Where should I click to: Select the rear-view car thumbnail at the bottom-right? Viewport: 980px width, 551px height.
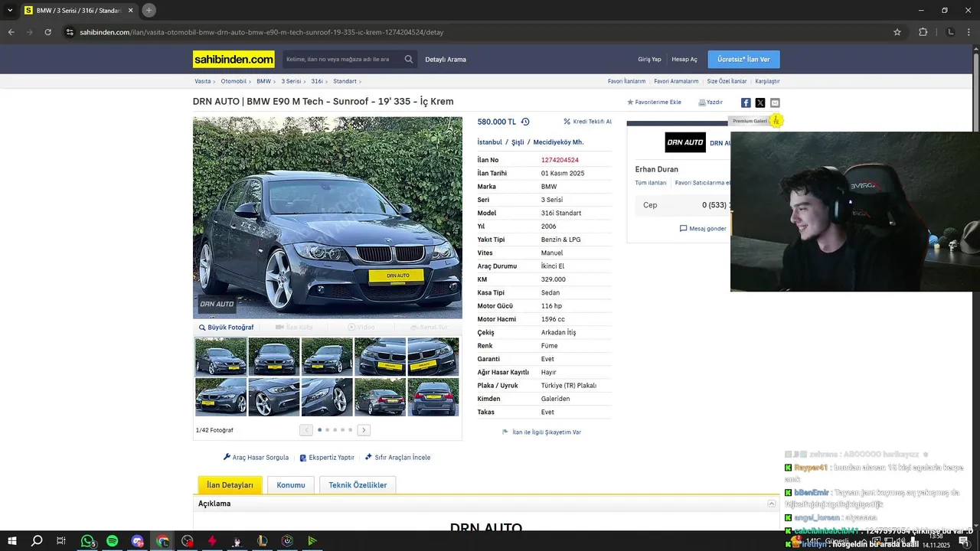pyautogui.click(x=433, y=396)
